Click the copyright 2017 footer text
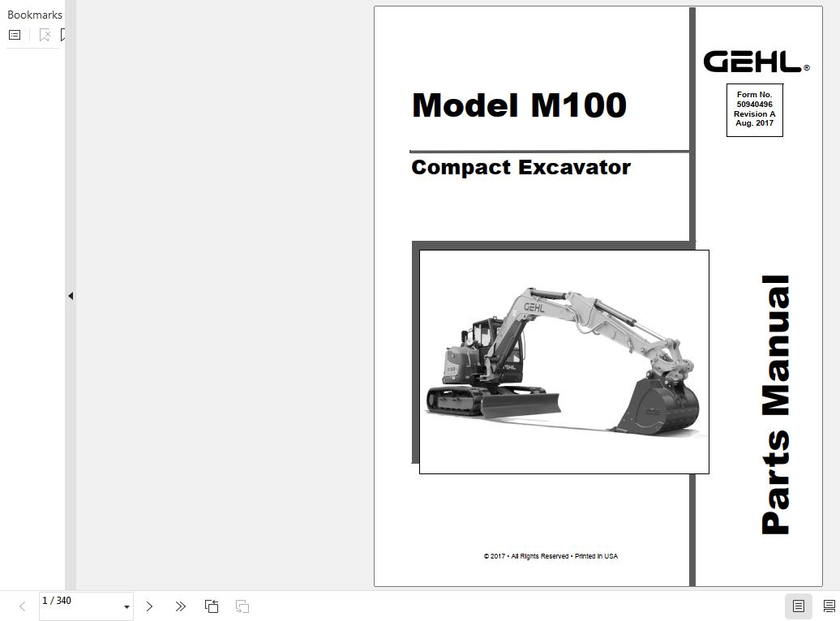This screenshot has height=621, width=840. (x=551, y=556)
